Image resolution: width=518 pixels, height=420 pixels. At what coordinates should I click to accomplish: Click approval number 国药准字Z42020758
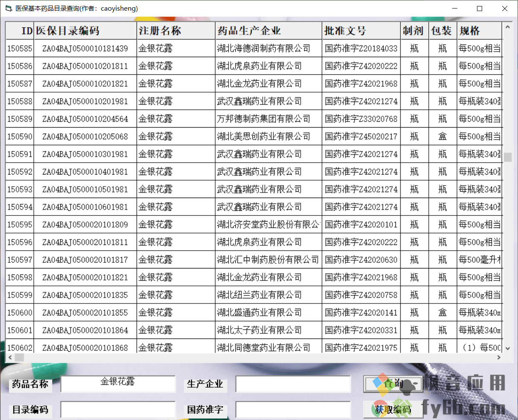coord(361,295)
